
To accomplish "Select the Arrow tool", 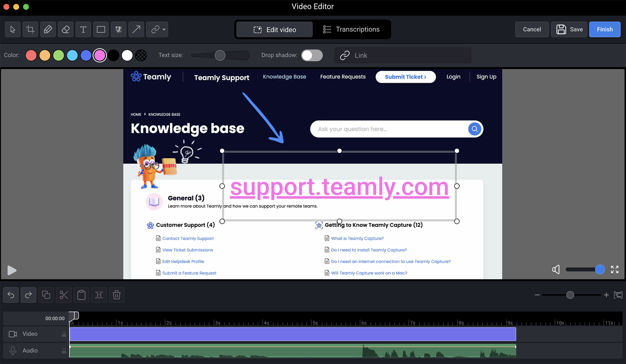I will (x=136, y=30).
